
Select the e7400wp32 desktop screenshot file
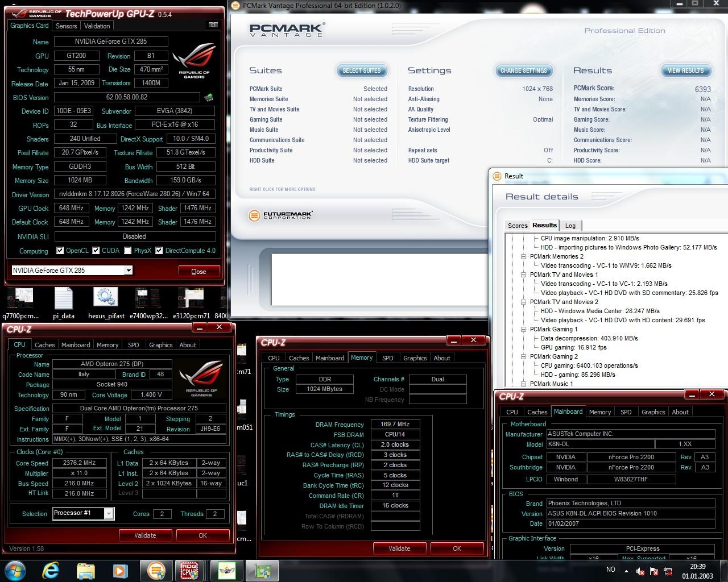click(148, 304)
